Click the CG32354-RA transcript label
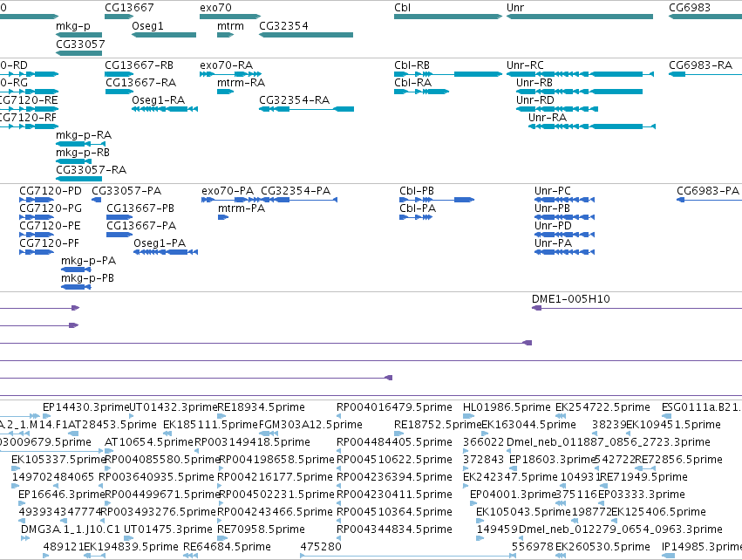 click(x=295, y=100)
